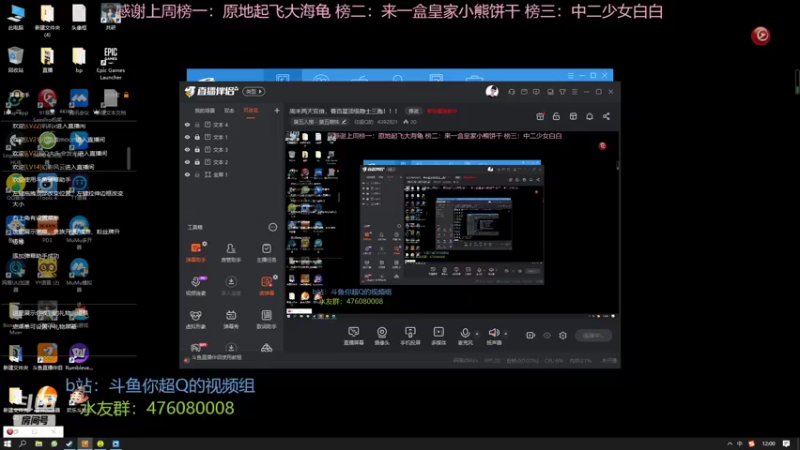Click the download tool in second toolbox row
800x450 pixels.
[x=231, y=286]
